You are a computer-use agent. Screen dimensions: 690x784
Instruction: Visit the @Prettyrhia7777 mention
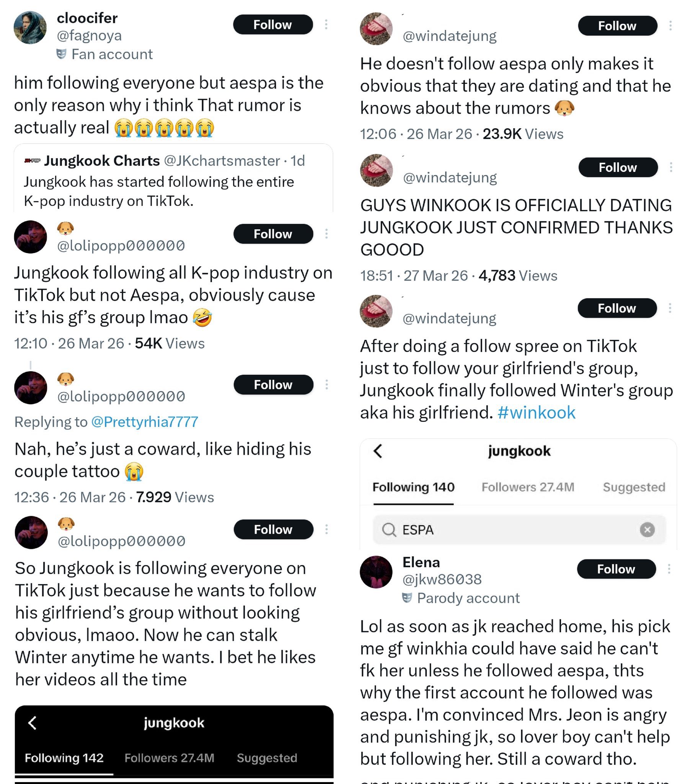[x=145, y=422]
